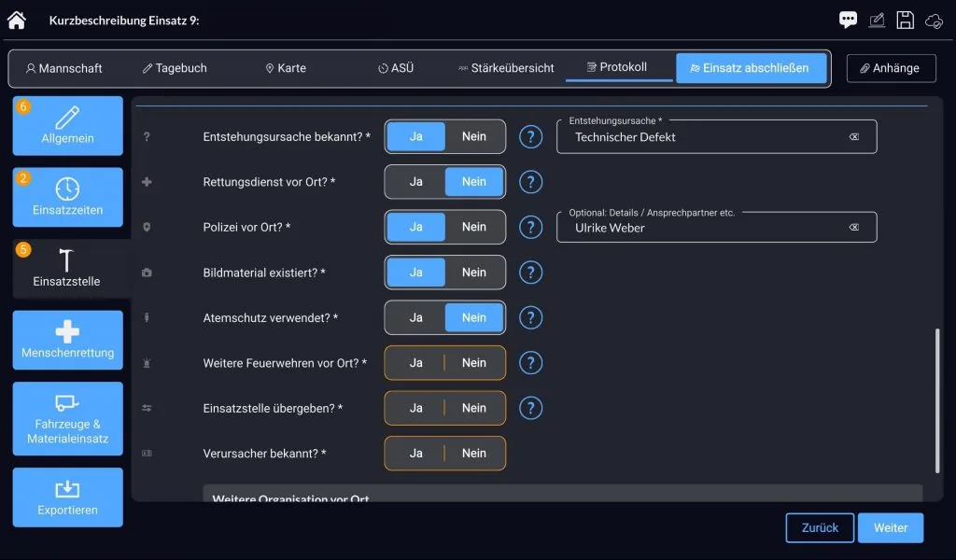Open the Allgemein section
Image resolution: width=956 pixels, height=560 pixels.
(67, 125)
